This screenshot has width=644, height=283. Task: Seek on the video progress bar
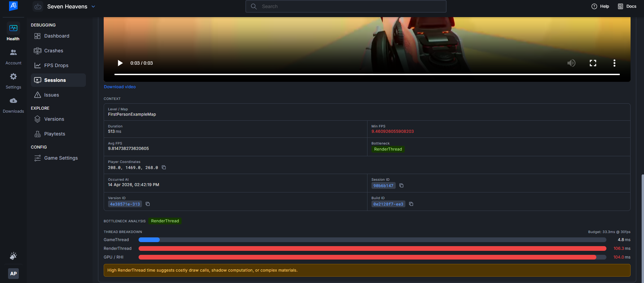(x=367, y=74)
